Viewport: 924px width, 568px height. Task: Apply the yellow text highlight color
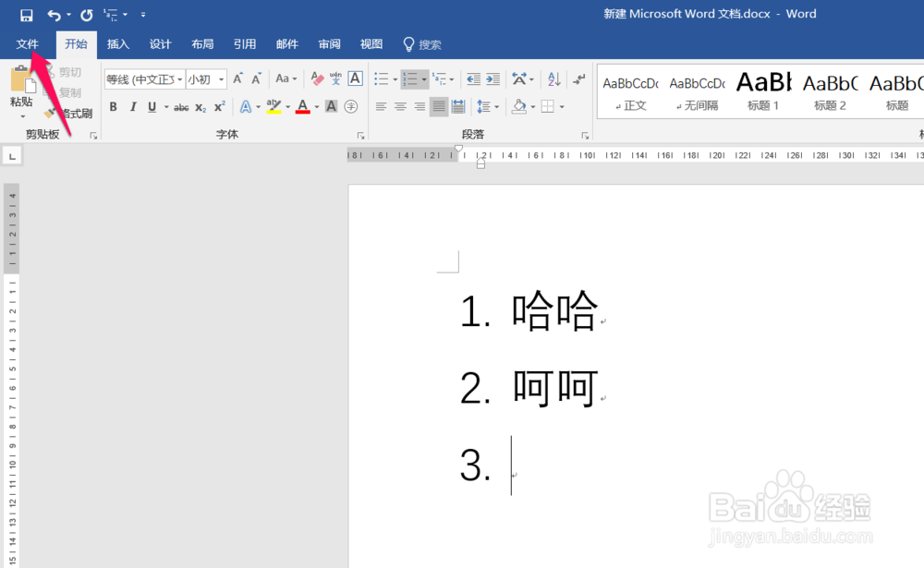coord(274,106)
